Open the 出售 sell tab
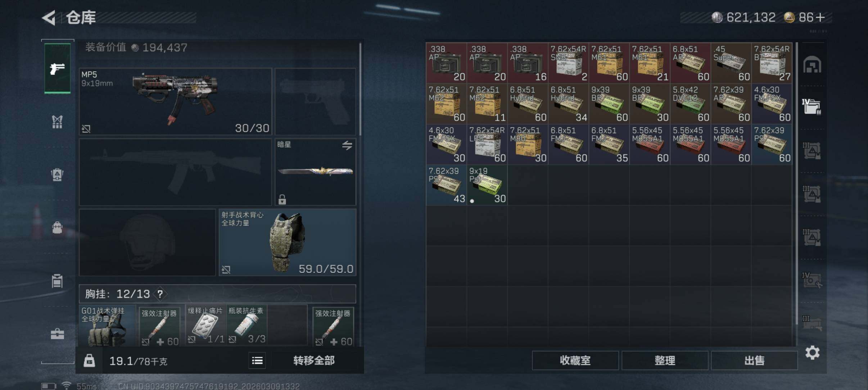 click(x=754, y=360)
